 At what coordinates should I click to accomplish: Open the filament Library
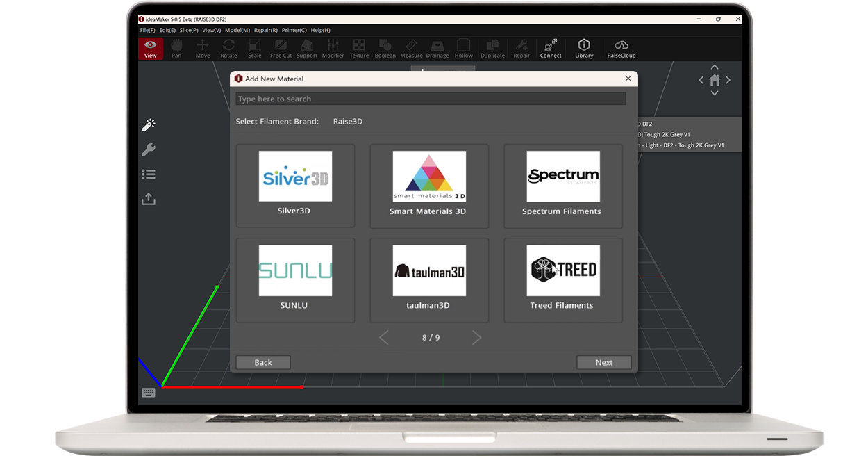pos(584,47)
